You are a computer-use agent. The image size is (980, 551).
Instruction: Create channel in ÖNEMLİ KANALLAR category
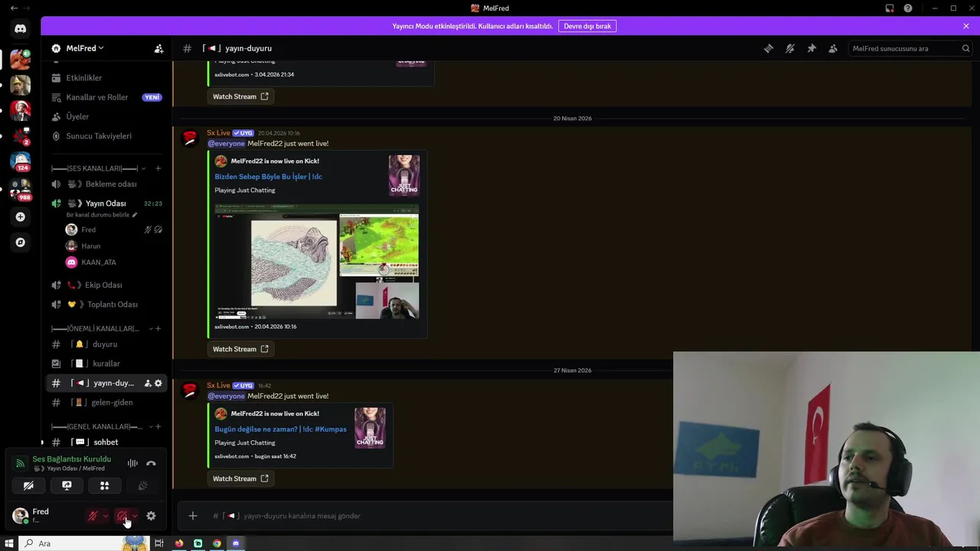[x=158, y=328]
